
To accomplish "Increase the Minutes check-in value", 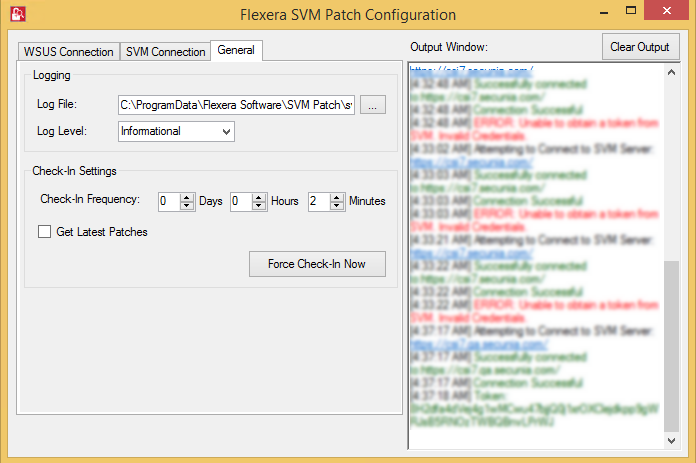I will (x=337, y=197).
